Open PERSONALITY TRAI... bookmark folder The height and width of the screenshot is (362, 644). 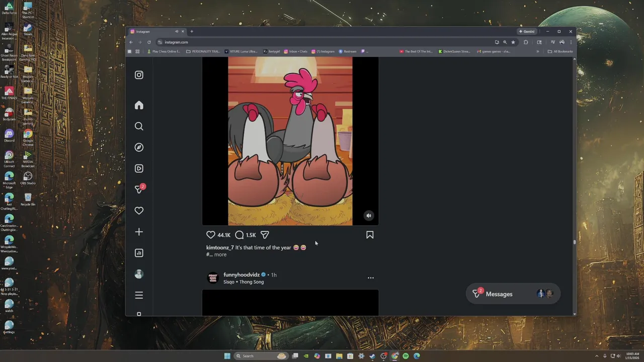(x=203, y=51)
